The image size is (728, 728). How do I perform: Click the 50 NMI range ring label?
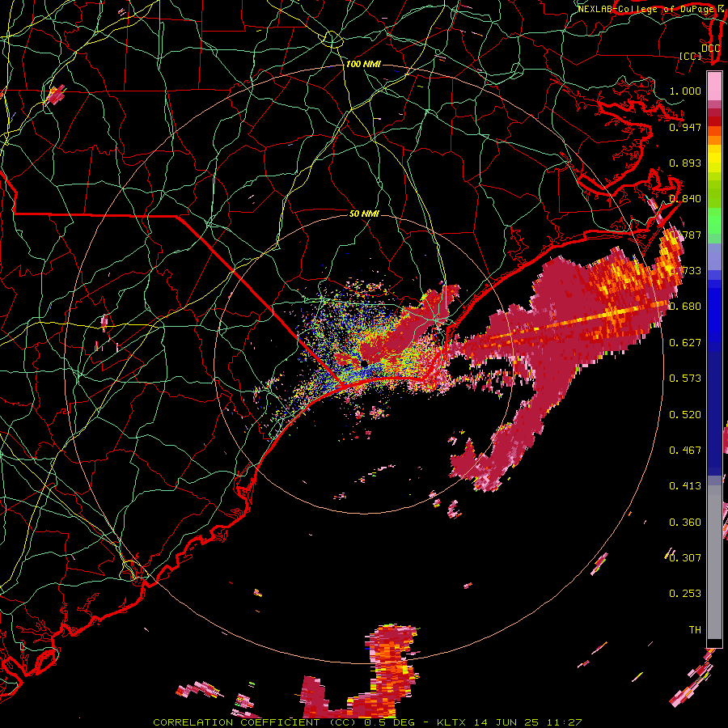point(364,214)
